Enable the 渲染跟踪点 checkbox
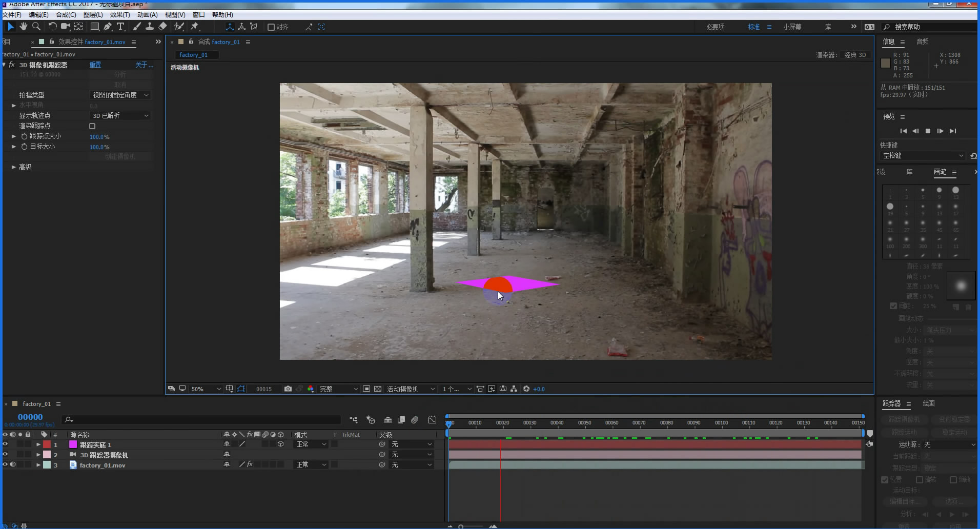980x529 pixels. [92, 126]
